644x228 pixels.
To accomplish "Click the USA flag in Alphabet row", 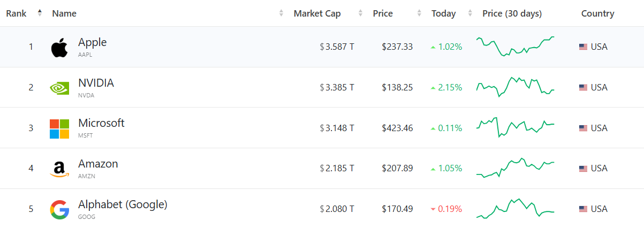I will (x=584, y=209).
